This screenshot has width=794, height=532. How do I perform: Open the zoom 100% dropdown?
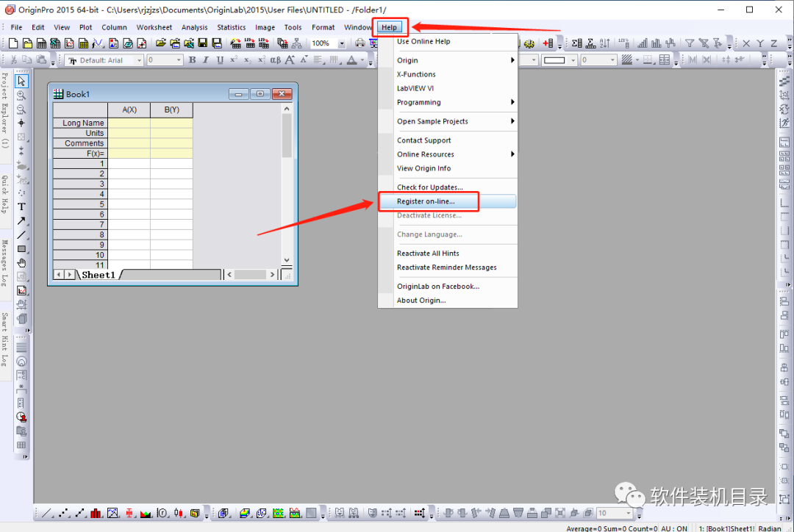pyautogui.click(x=342, y=43)
